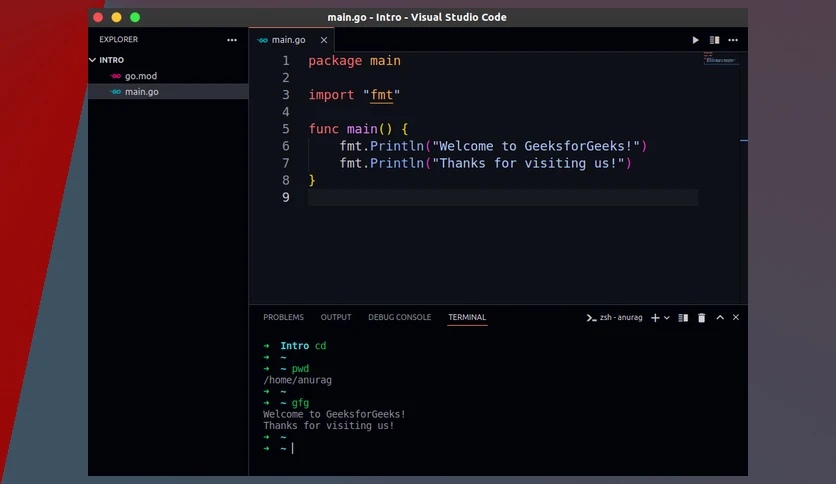The height and width of the screenshot is (484, 836).
Task: Click '/home/anurag' output in terminal
Action: (298, 380)
